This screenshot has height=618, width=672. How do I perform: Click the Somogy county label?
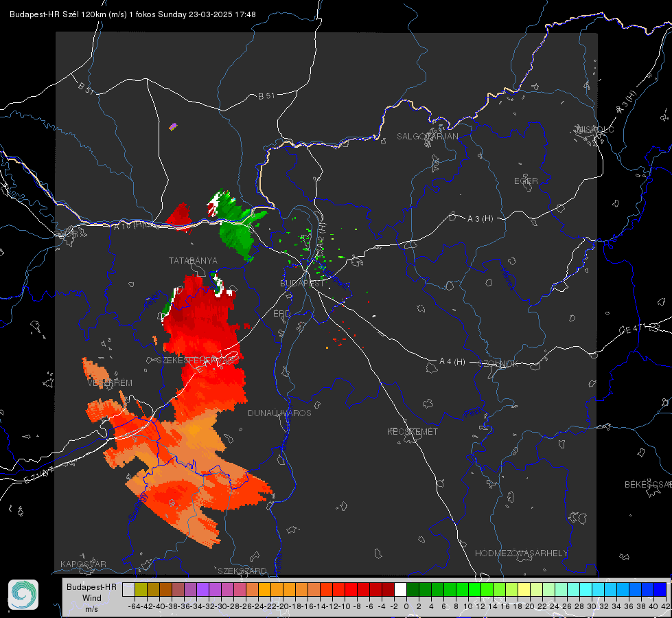coord(138,507)
